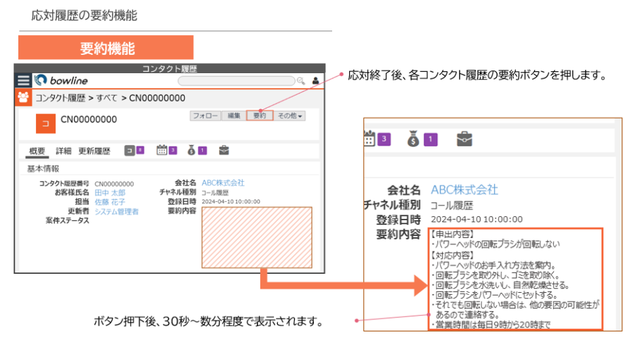644x347 pixels.
Task: Switch to the 詳細 tab
Action: 63,151
